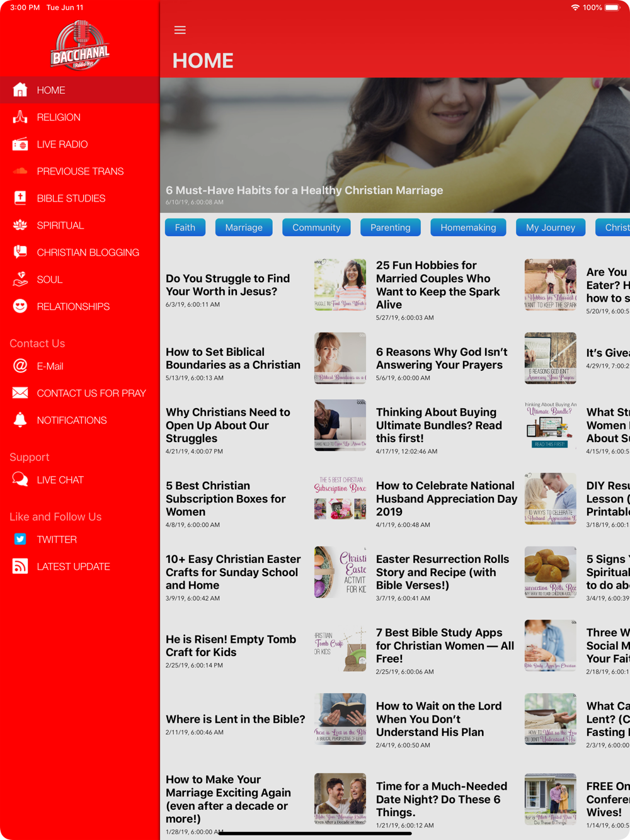
Task: Check the battery status icon
Action: point(612,8)
